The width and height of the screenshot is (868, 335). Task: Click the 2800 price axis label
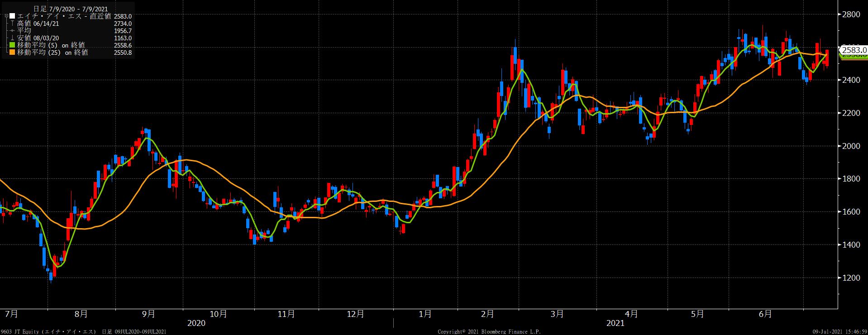tap(851, 14)
